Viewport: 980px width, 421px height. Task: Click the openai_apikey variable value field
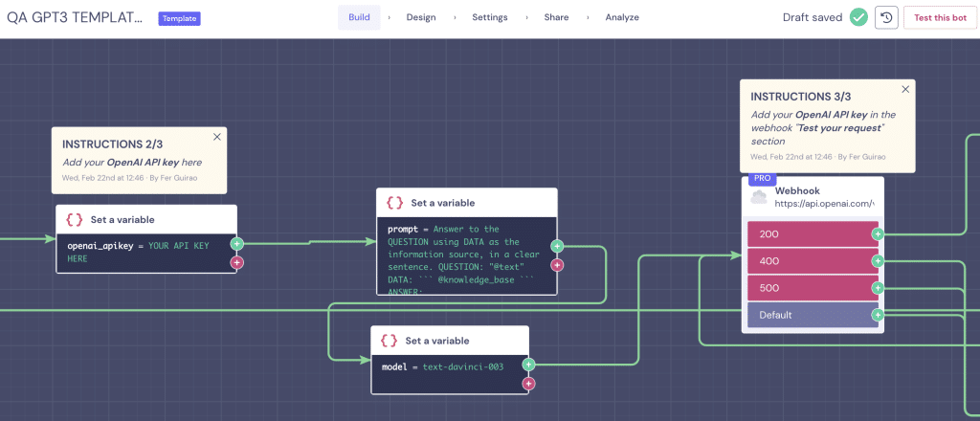click(x=146, y=253)
